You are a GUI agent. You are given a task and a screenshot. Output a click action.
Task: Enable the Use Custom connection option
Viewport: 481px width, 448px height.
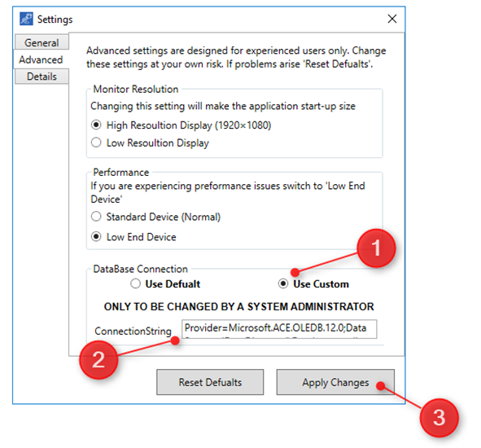[x=313, y=284]
